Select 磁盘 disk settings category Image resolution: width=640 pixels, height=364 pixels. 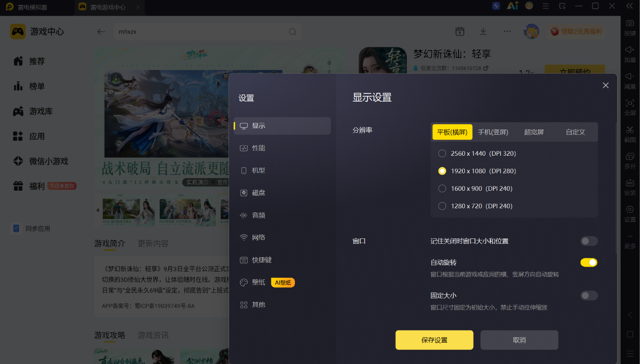pos(282,193)
